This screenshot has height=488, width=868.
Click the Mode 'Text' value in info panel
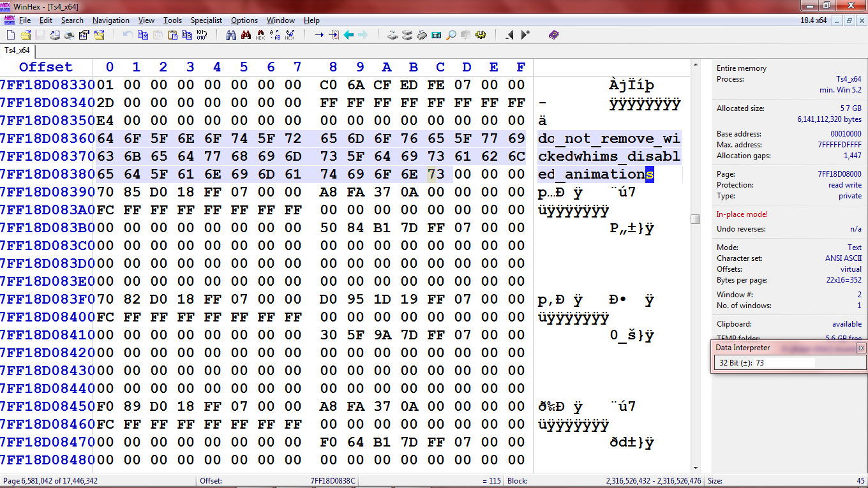[855, 248]
